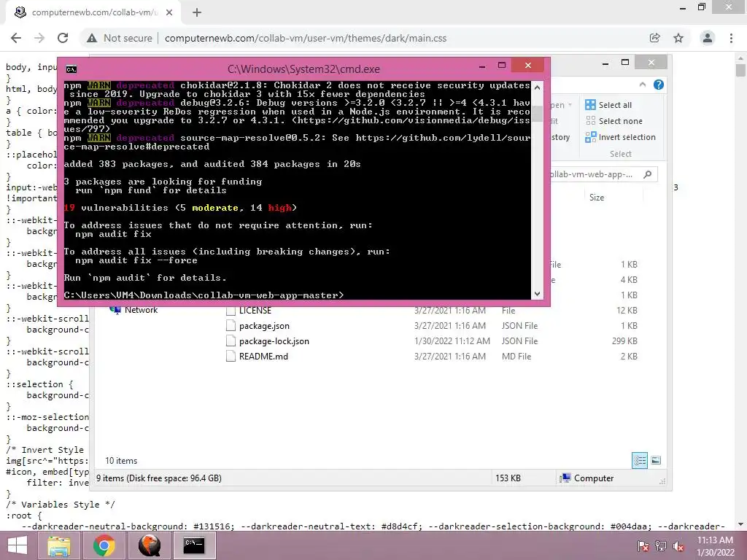This screenshot has width=747, height=560.
Task: Reload the page in Chrome
Action: [63, 38]
